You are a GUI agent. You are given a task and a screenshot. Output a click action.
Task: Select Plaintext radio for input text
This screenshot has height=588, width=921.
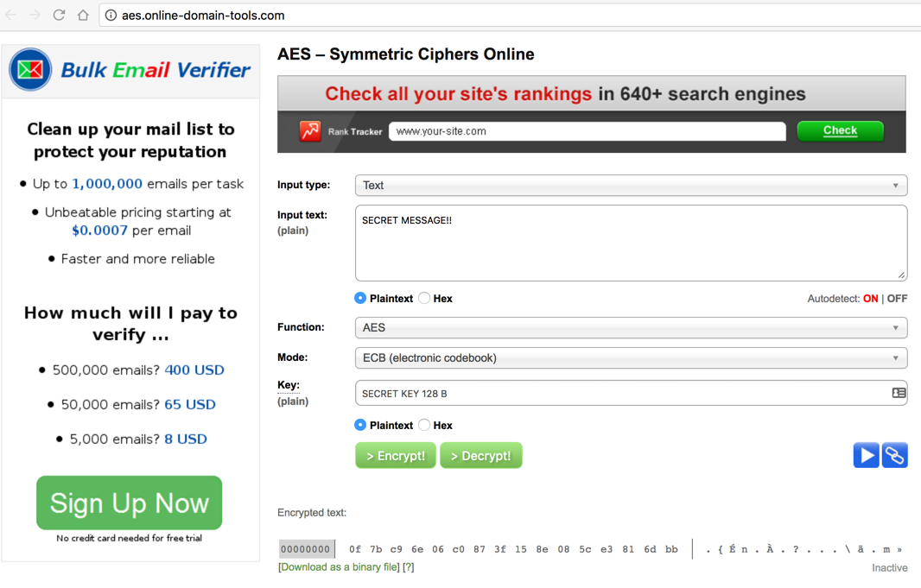point(360,298)
